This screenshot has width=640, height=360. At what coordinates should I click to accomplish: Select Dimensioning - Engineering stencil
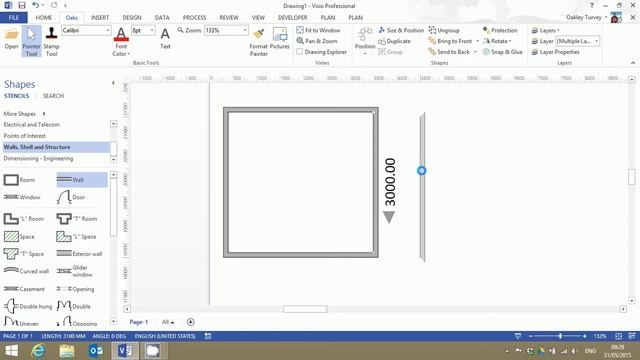coord(38,158)
